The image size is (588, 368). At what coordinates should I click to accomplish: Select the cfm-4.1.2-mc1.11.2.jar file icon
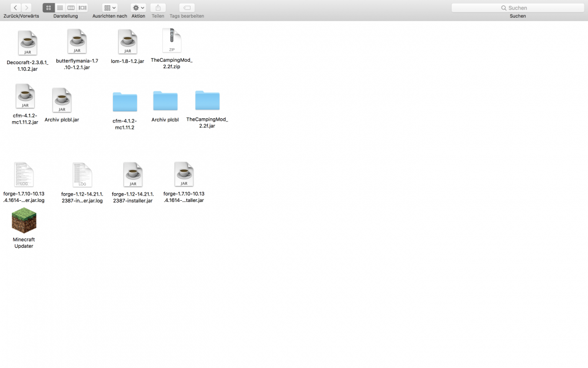[x=25, y=96]
